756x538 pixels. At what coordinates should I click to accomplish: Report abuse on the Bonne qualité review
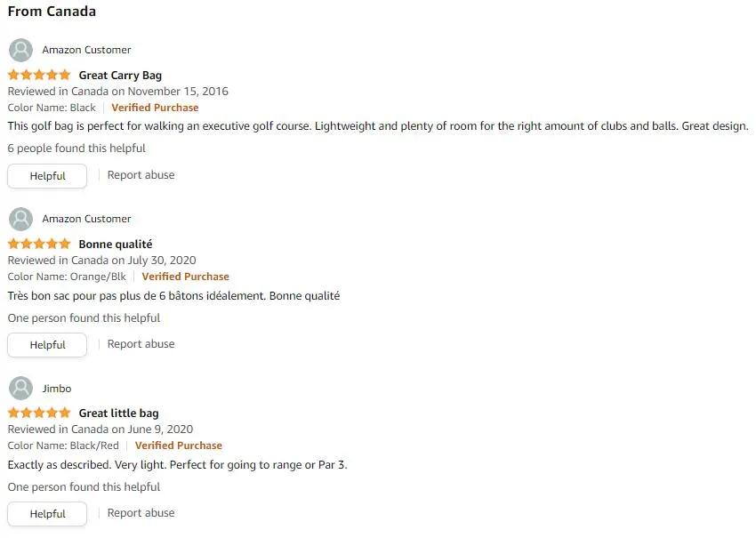(141, 344)
